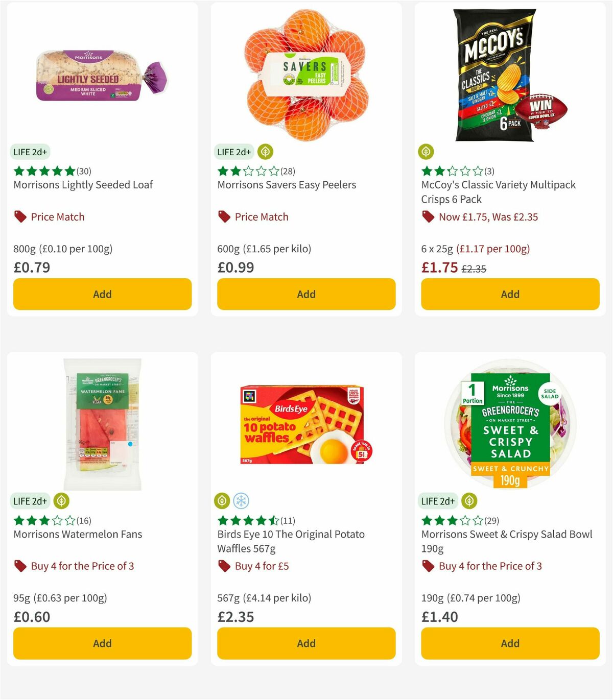Click the tag icon next to Now £1.75, Was £2.35

pos(428,216)
